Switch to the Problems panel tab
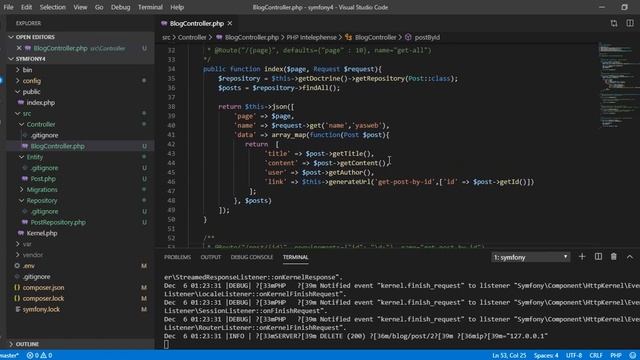 tap(177, 257)
